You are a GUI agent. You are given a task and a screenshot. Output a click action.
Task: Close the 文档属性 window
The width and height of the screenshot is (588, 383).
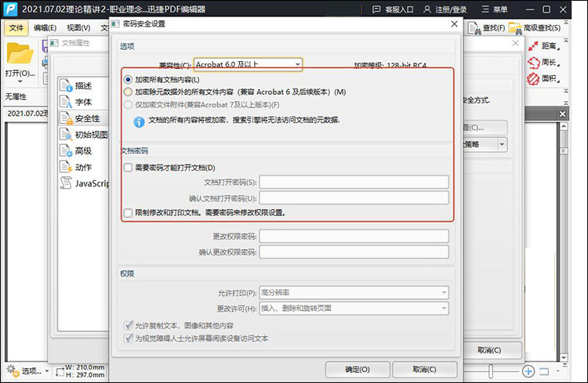(516, 43)
